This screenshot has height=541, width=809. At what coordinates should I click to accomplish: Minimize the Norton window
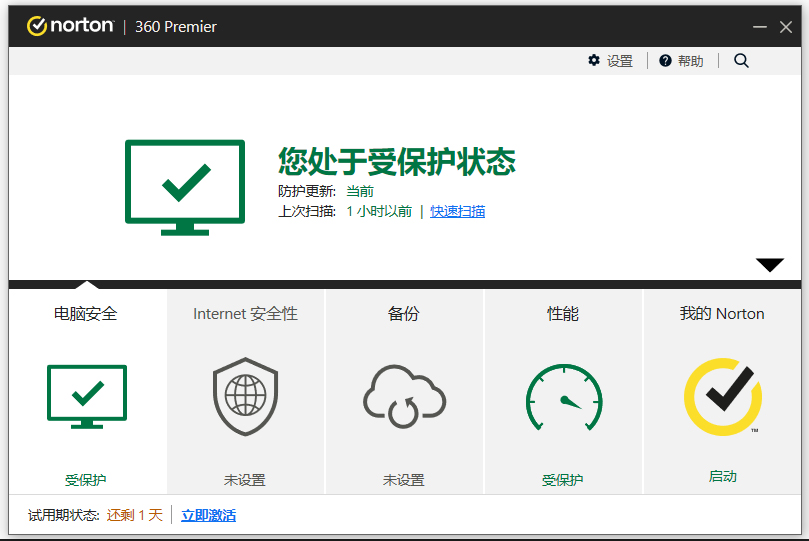[759, 27]
